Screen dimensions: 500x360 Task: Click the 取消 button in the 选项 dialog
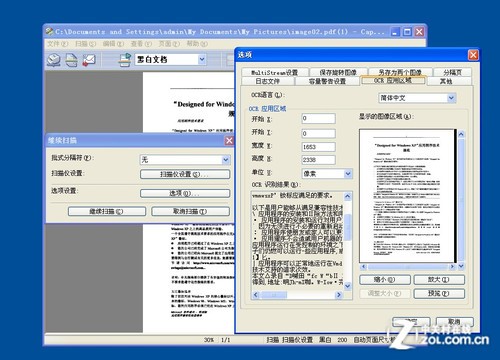[454, 322]
